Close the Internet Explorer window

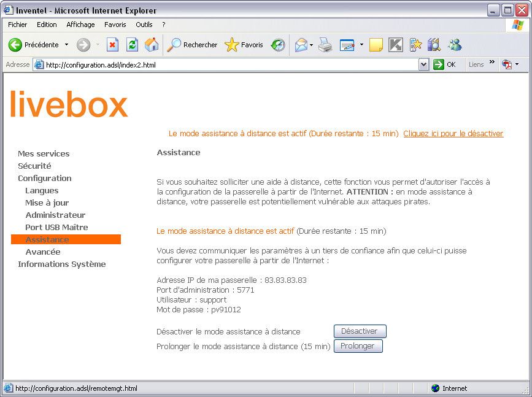(x=522, y=10)
